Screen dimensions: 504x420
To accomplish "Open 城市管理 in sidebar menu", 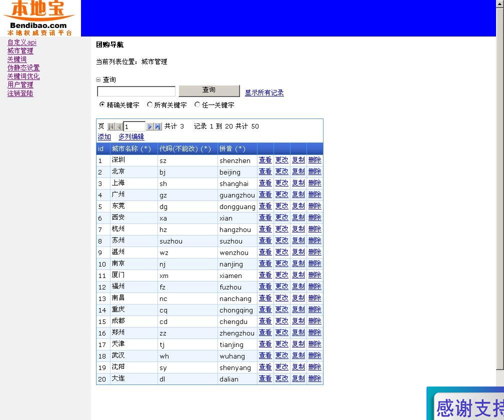I will pyautogui.click(x=20, y=51).
